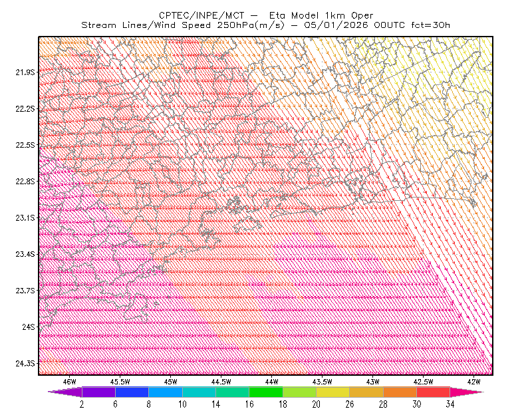Image resolution: width=532 pixels, height=411 pixels.
Task: Click the purple color swatch between 2 and 6
Action: (x=98, y=392)
